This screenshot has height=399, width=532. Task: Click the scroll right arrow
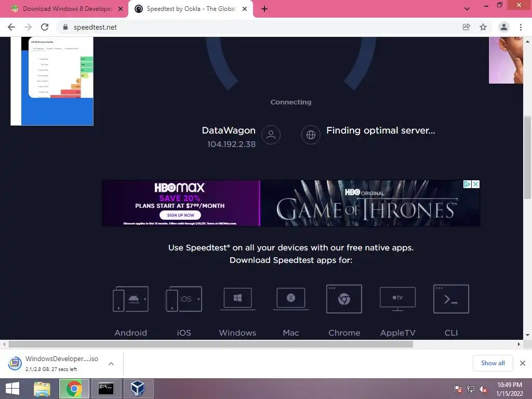tap(519, 344)
